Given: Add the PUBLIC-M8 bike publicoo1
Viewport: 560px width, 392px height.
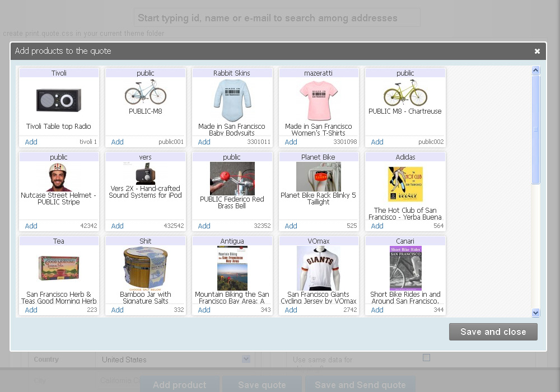Looking at the screenshot, I should click(117, 142).
